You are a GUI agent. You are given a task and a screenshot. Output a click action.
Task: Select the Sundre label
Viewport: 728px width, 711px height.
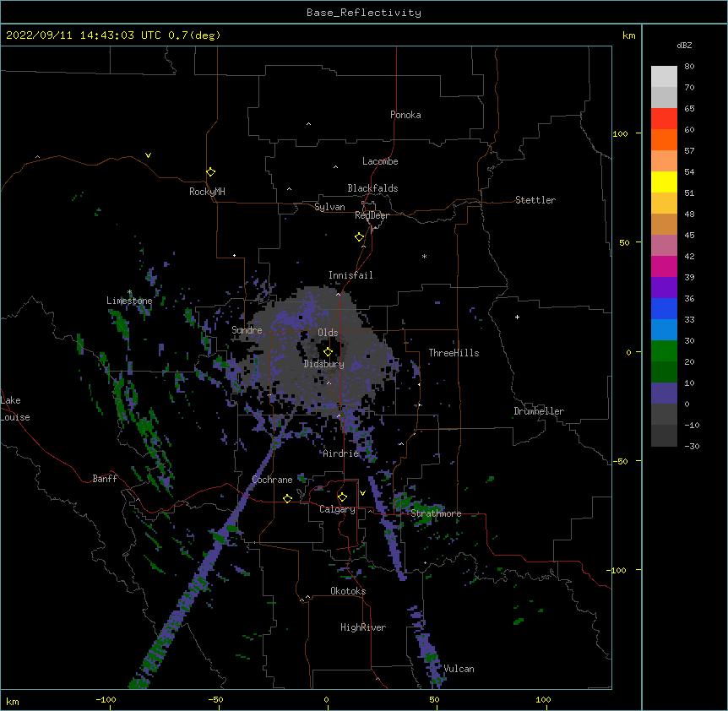[x=247, y=330]
